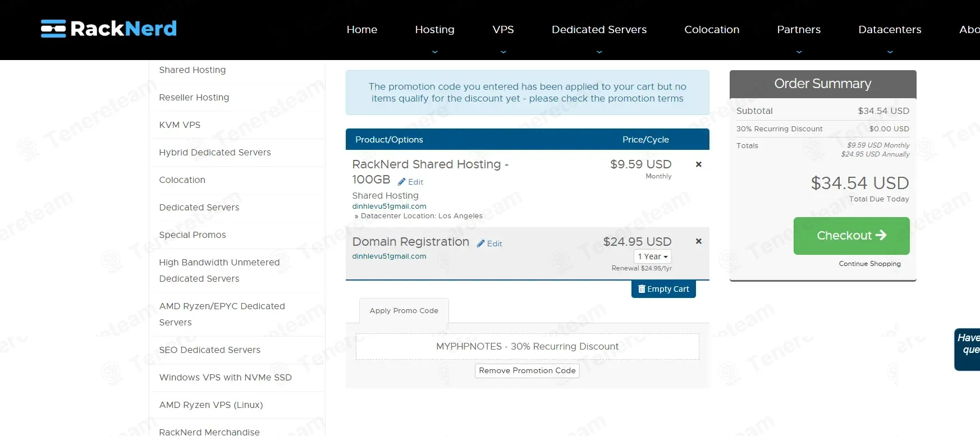
Task: Click the domain link under Domain Registration
Action: pyautogui.click(x=389, y=256)
